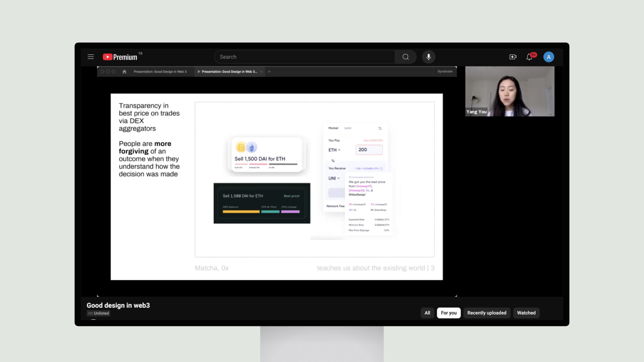
Task: Open the Syndicate dropdown link
Action: coord(444,71)
